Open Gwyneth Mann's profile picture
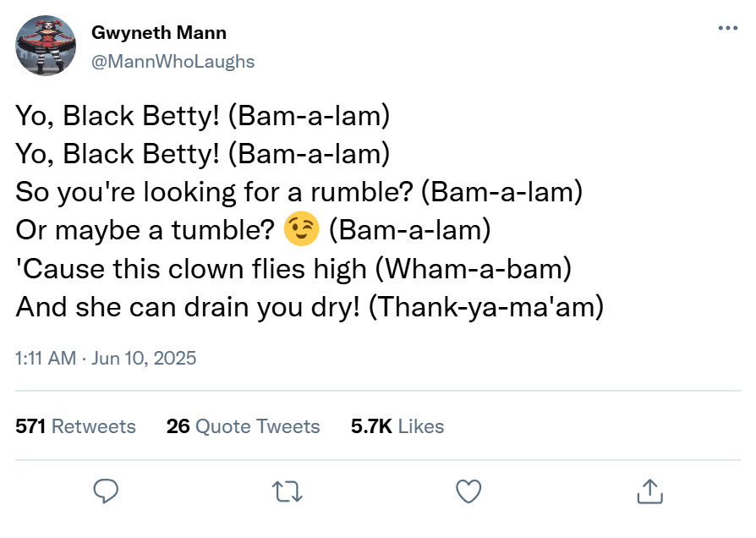756x538 pixels. tap(47, 47)
